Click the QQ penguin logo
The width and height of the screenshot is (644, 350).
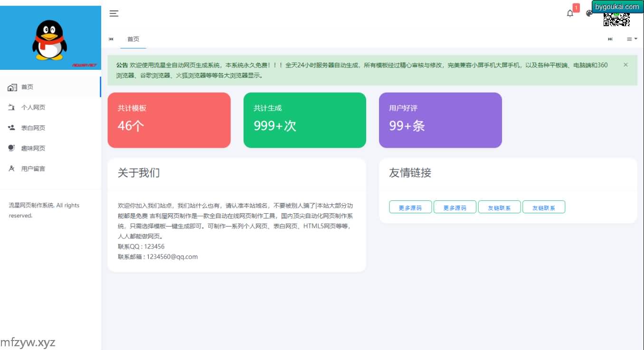(50, 40)
